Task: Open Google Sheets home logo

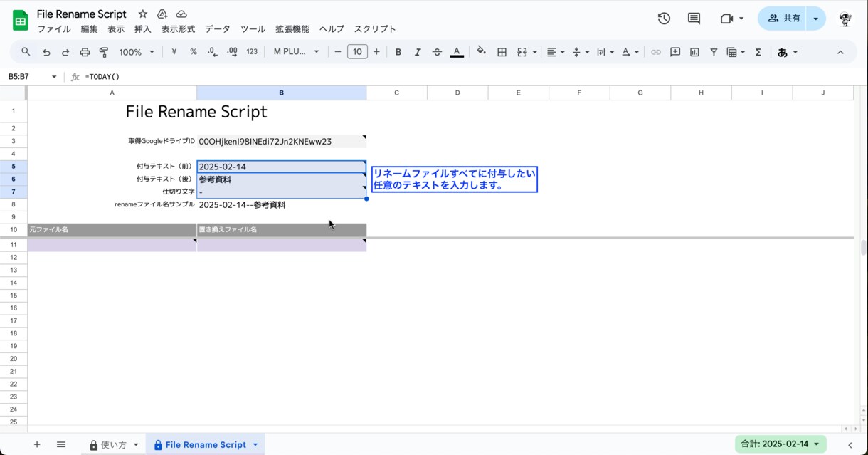Action: 20,21
